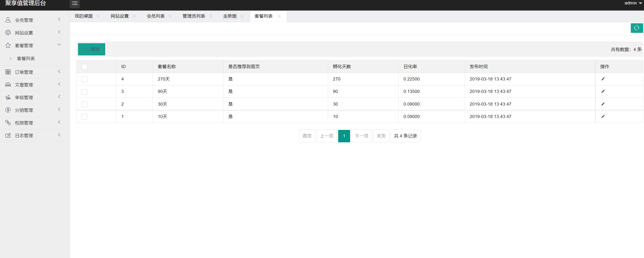Screen dimensions: 644x258
Task: Select the 分销管理 dollar icon
Action: tap(8, 110)
